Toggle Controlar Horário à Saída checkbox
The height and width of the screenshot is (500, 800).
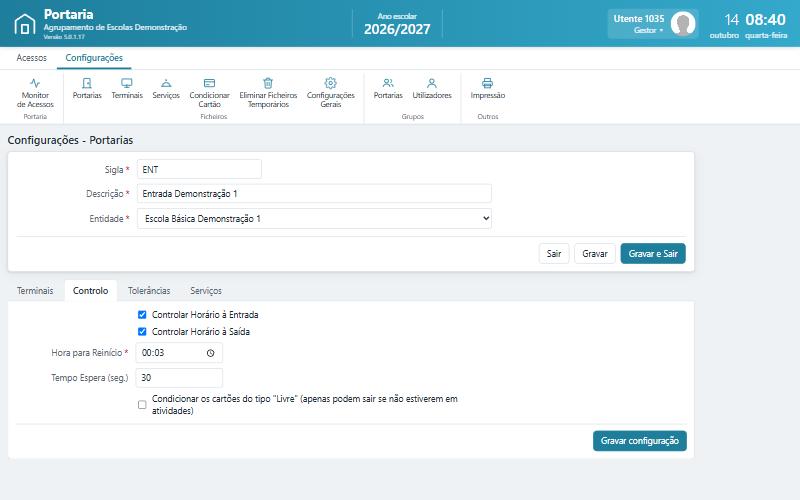tap(142, 332)
